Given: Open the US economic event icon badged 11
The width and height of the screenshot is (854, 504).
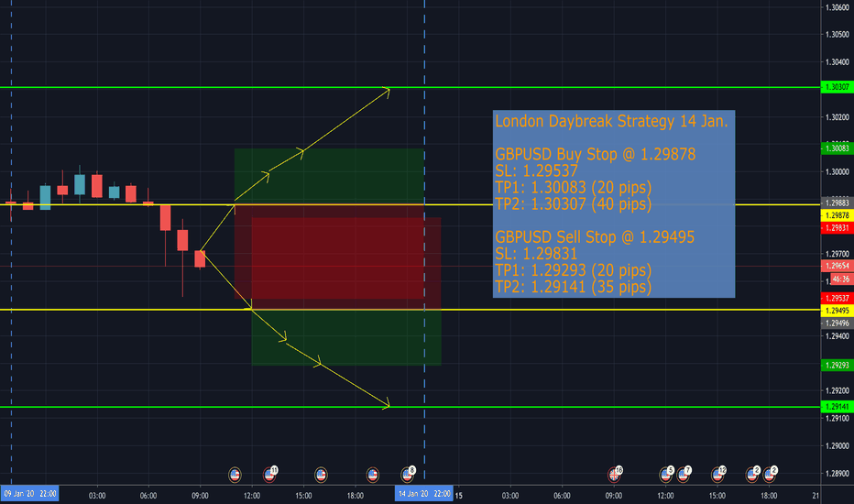Looking at the screenshot, I should (x=270, y=474).
